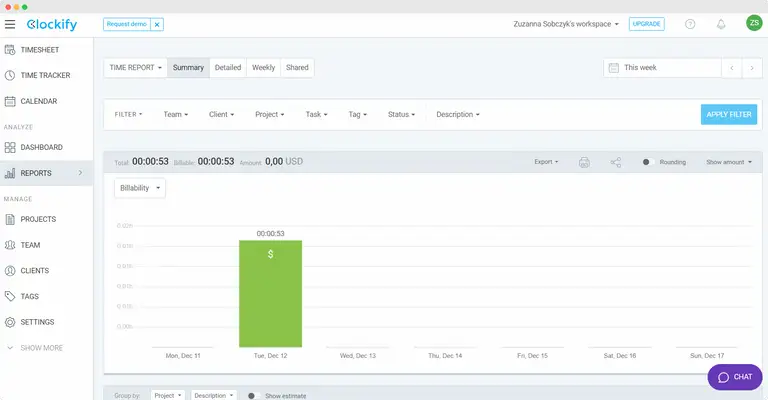This screenshot has width=768, height=400.
Task: Open the Show amount dropdown
Action: point(728,162)
